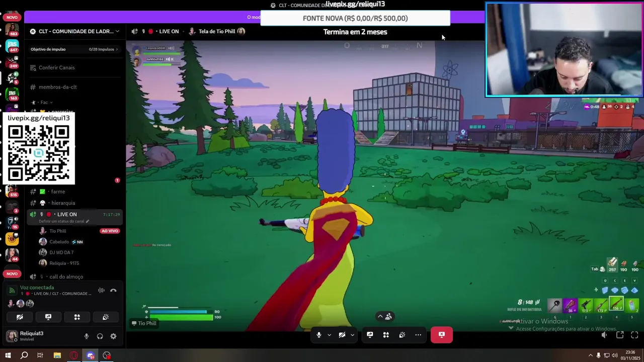Open Task View on the taskbar

click(x=40, y=355)
